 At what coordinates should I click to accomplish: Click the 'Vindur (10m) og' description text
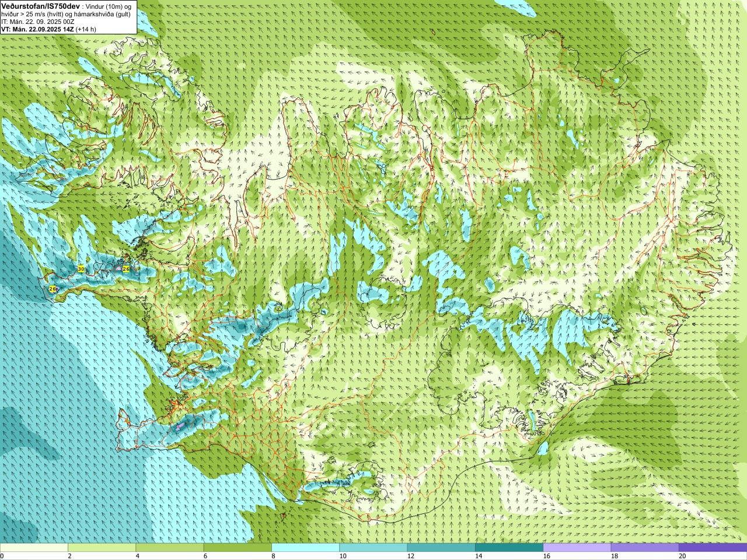pyautogui.click(x=109, y=6)
